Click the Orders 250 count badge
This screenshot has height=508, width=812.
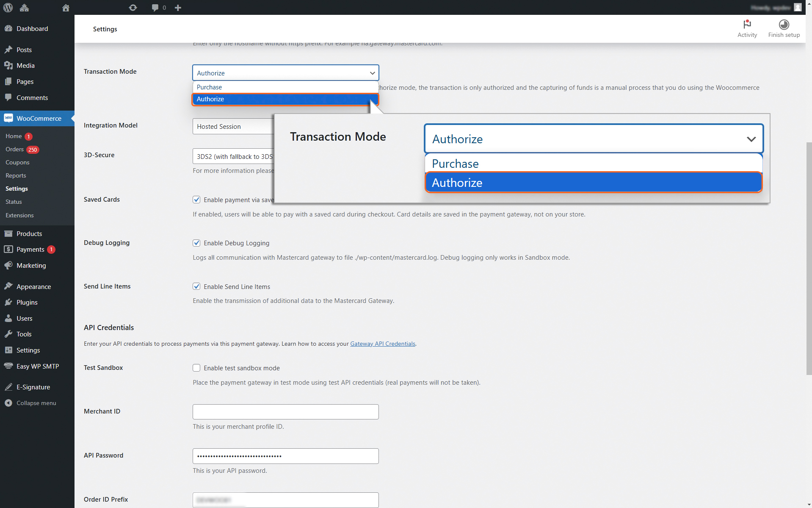click(x=33, y=150)
